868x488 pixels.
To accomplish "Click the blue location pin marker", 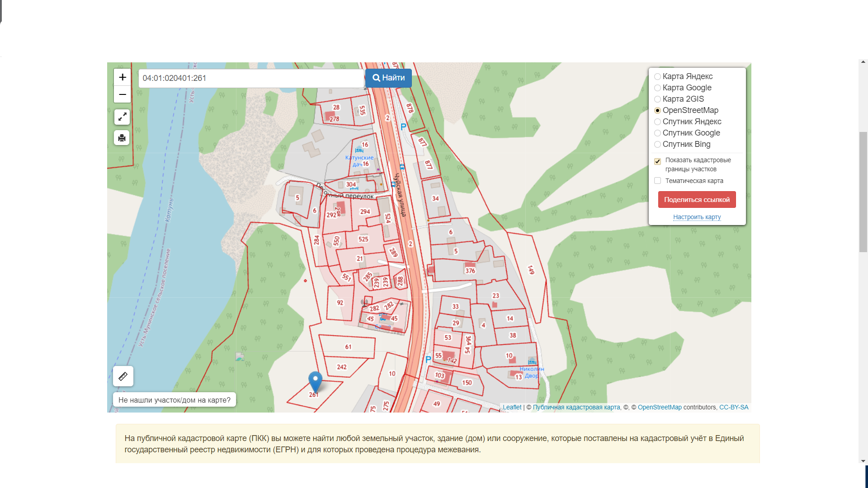I will (x=315, y=380).
